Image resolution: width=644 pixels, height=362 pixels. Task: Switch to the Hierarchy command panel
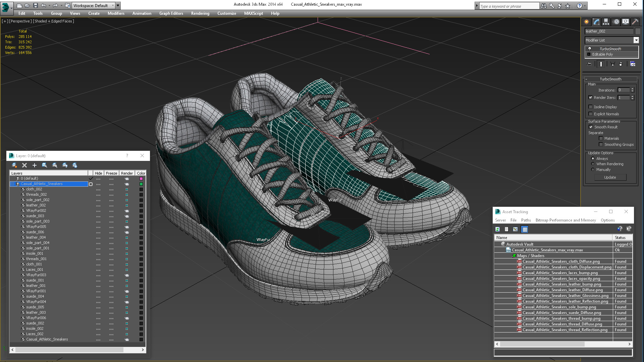pyautogui.click(x=606, y=22)
